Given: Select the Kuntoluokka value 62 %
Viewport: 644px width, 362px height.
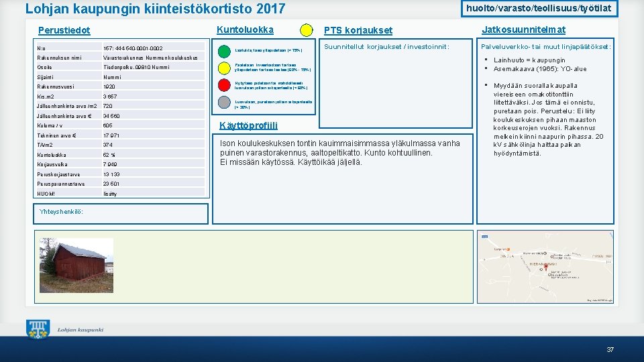Looking at the screenshot, I should pos(109,155).
